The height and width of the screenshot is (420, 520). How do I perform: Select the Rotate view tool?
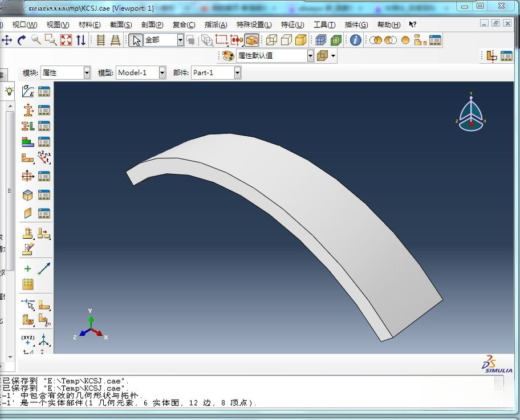pos(22,40)
